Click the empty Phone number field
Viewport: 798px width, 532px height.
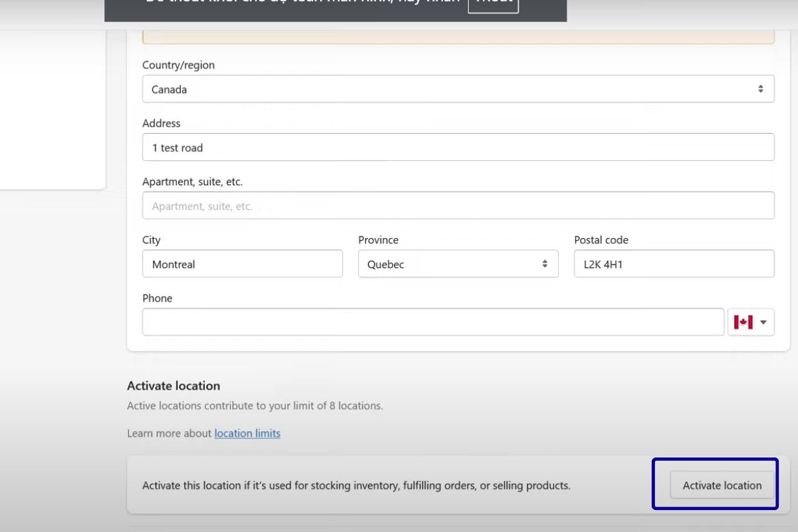[433, 322]
